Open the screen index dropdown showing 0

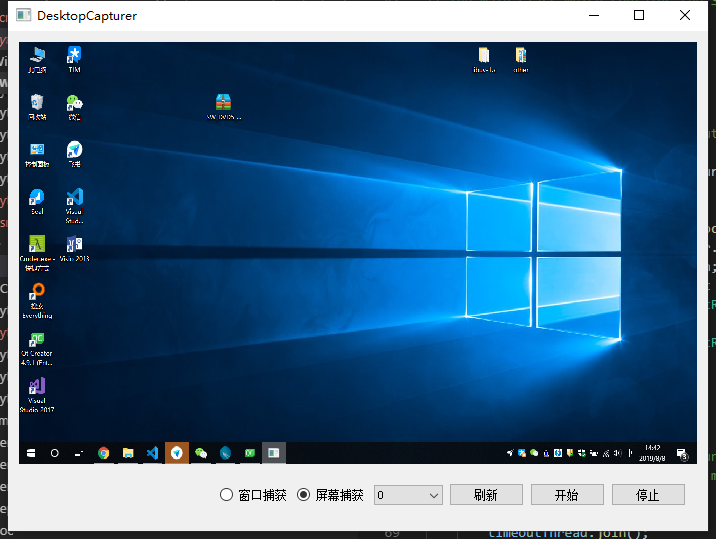pyautogui.click(x=408, y=495)
